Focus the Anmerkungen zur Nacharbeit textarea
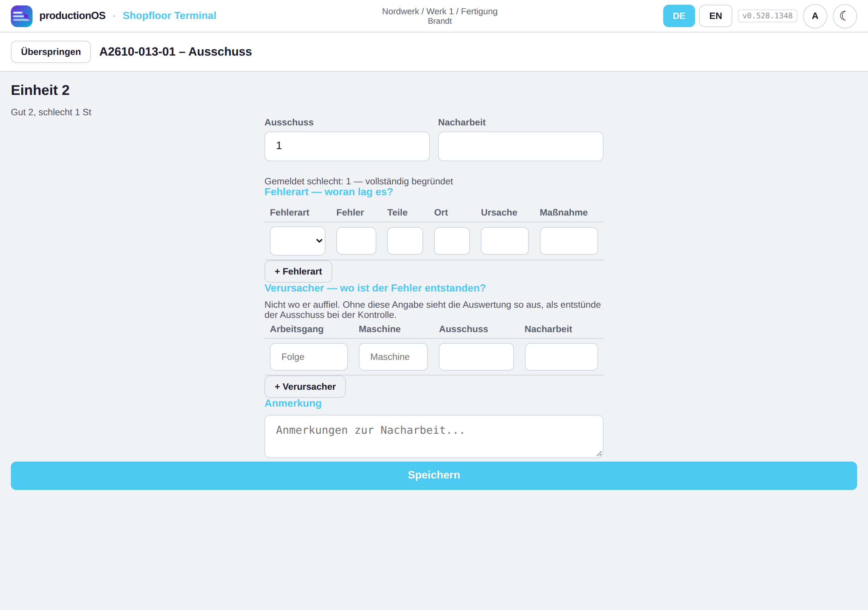The image size is (868, 610). point(434,436)
